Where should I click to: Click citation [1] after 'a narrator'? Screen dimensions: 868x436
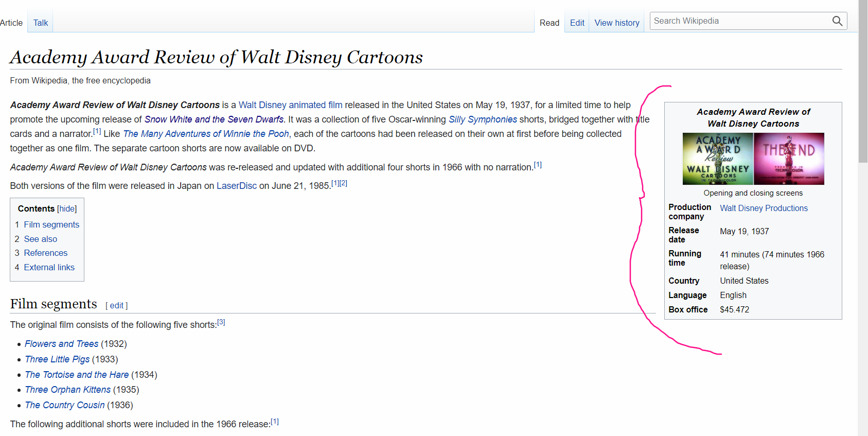tap(97, 131)
